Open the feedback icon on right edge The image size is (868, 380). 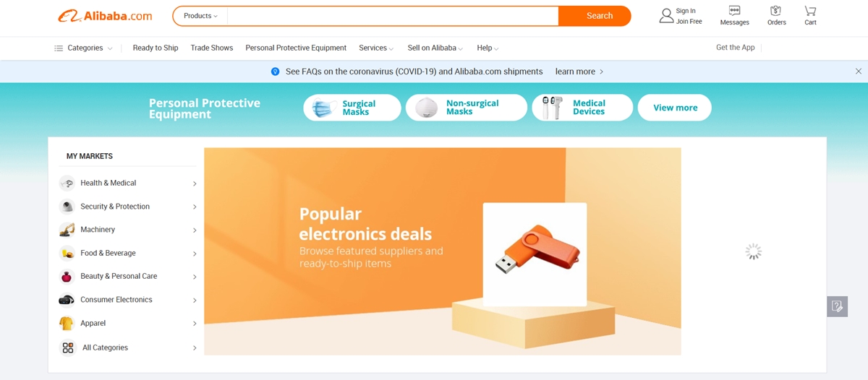837,306
